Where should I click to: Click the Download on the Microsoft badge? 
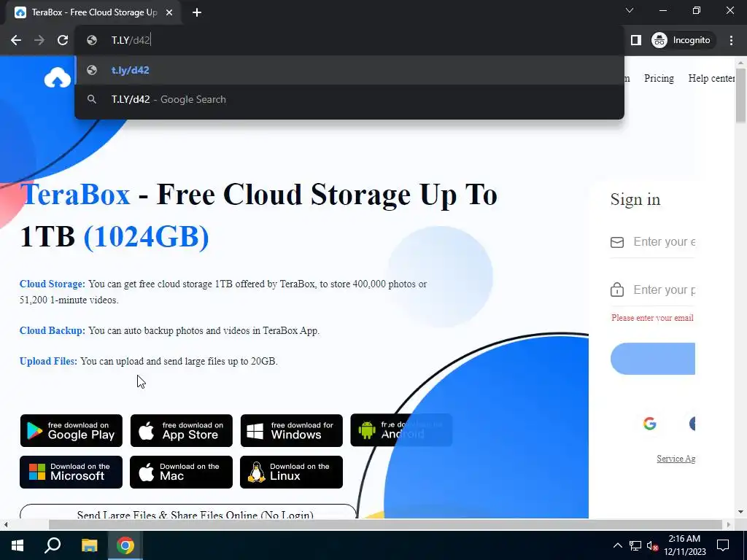(x=71, y=472)
